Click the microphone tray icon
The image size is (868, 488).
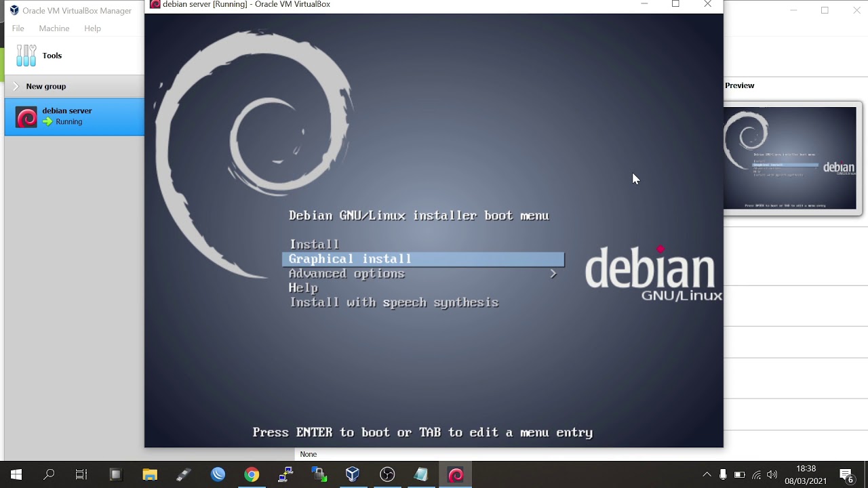723,474
